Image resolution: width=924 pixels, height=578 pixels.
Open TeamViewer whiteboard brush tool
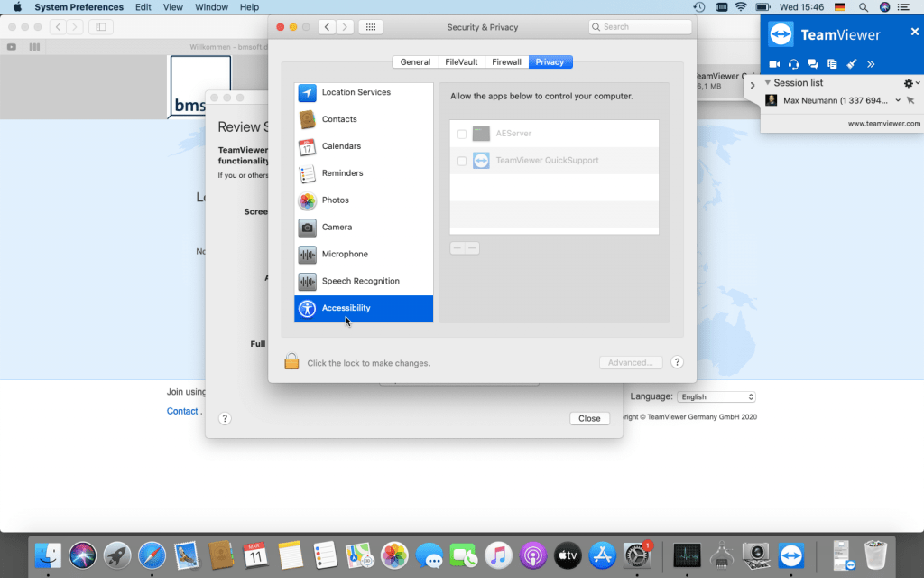pyautogui.click(x=852, y=64)
